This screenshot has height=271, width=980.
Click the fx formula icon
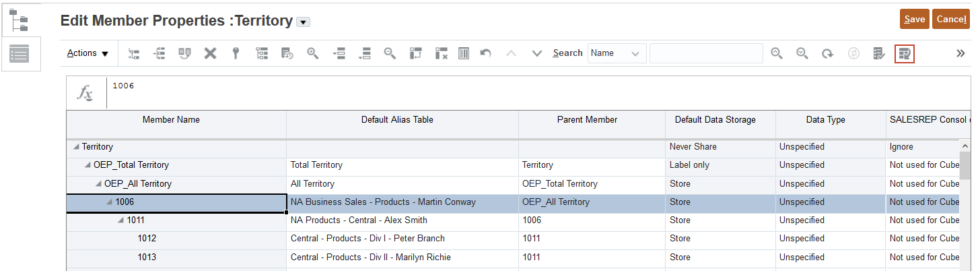tap(85, 92)
